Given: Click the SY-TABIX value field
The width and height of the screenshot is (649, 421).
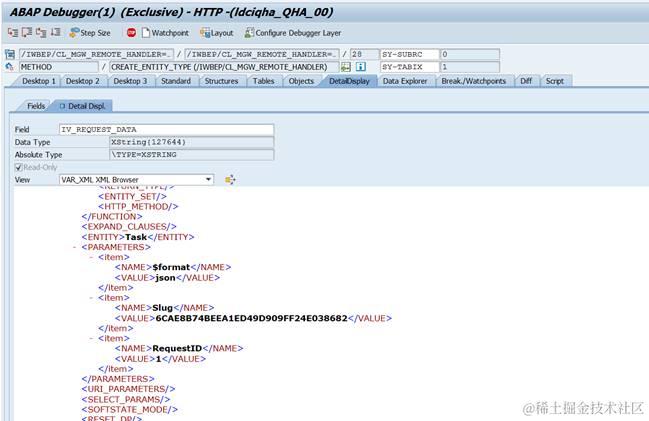Looking at the screenshot, I should pos(470,67).
